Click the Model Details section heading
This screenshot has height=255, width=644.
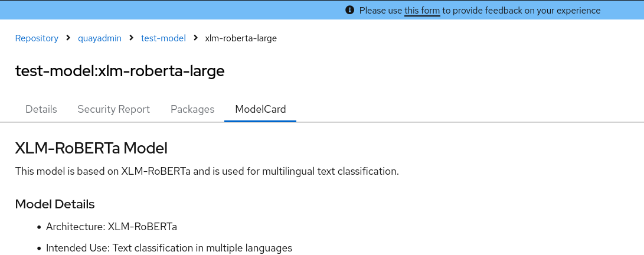(55, 204)
